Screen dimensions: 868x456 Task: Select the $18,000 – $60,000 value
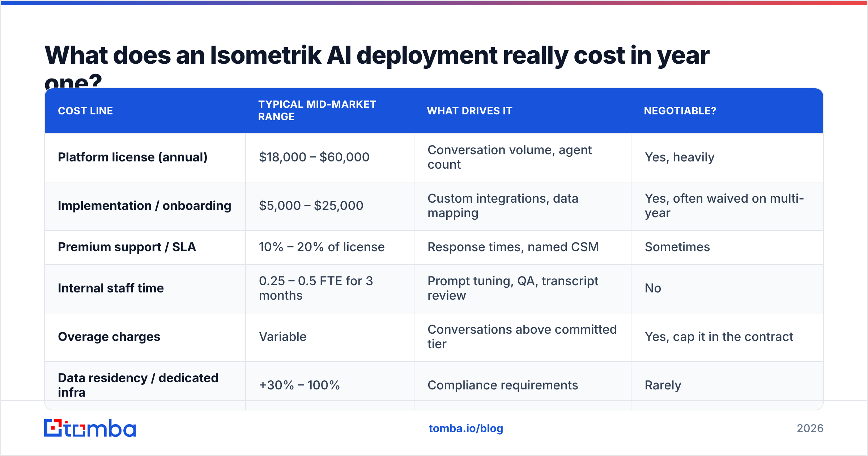tap(314, 157)
